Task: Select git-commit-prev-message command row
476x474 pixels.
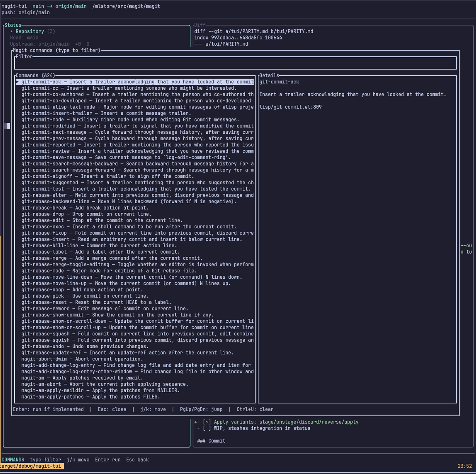Action: pos(135,139)
